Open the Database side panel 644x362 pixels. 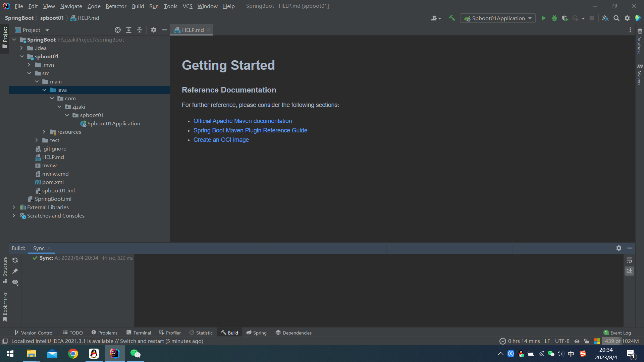pyautogui.click(x=640, y=41)
